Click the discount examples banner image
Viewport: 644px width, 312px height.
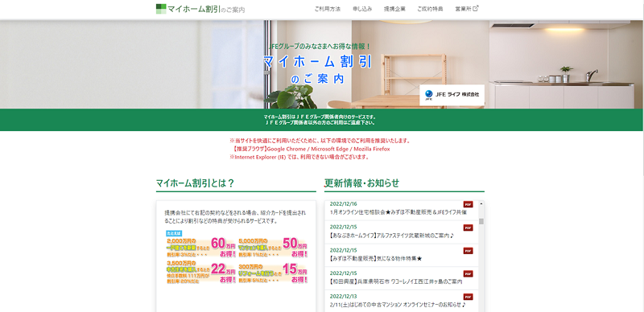pyautogui.click(x=237, y=258)
